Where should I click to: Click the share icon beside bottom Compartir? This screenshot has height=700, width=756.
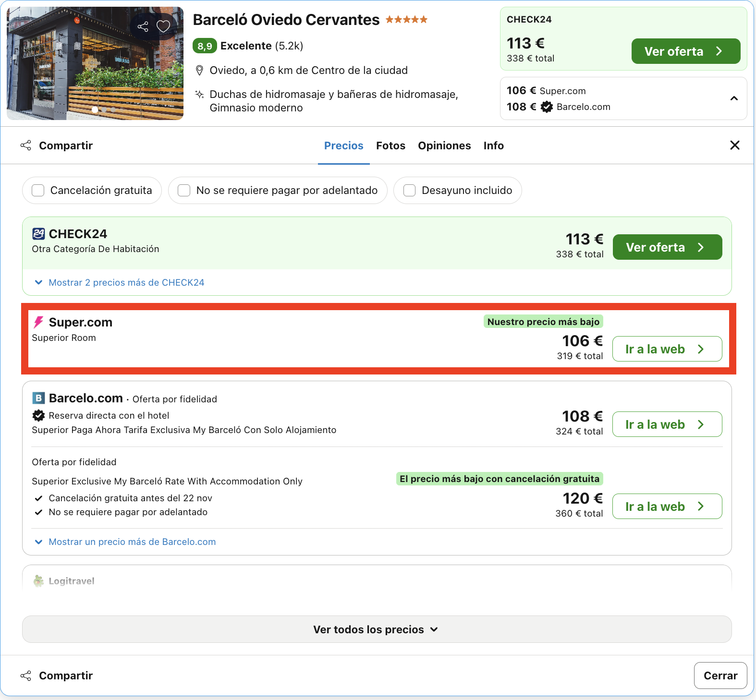click(26, 676)
